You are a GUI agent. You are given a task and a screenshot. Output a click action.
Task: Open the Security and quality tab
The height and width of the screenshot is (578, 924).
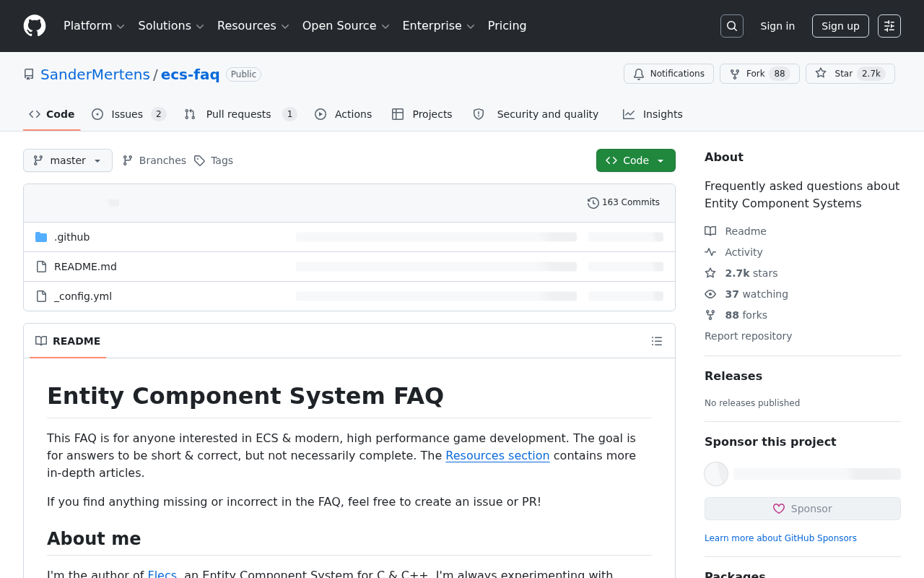(x=536, y=114)
